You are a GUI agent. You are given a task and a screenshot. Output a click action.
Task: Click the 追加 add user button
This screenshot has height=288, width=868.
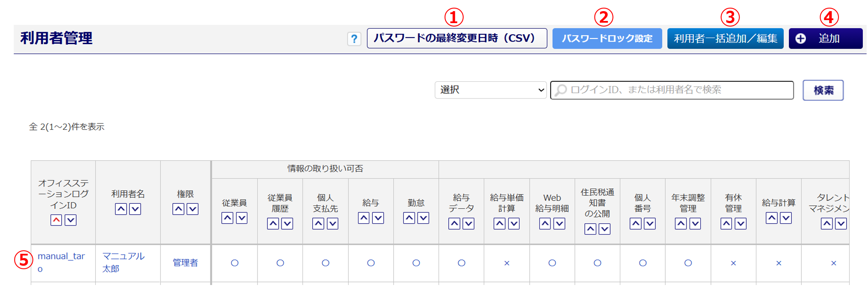coord(825,39)
